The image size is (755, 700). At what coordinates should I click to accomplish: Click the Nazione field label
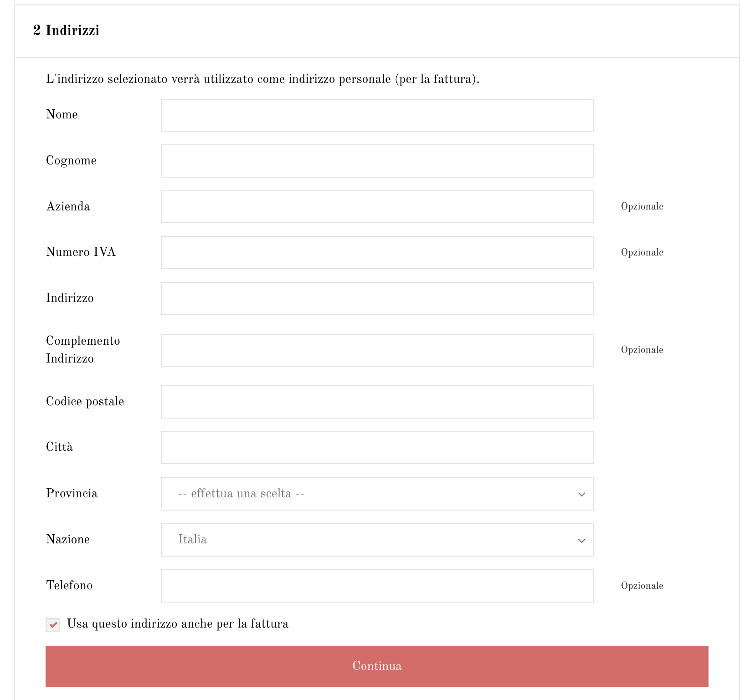pyautogui.click(x=68, y=540)
